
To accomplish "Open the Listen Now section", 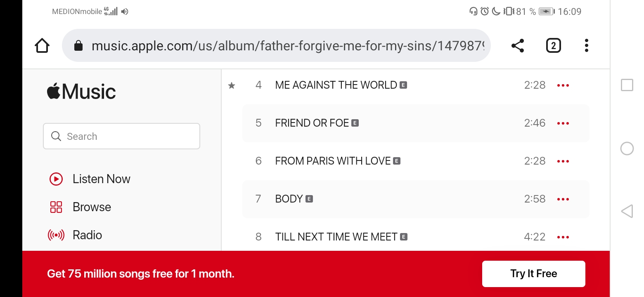I will [x=101, y=179].
